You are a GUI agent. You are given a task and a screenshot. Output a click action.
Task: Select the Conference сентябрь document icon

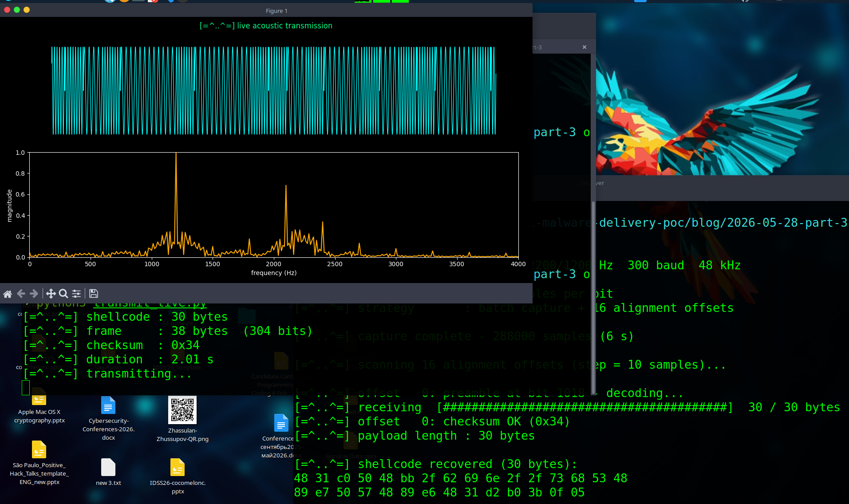pyautogui.click(x=281, y=423)
